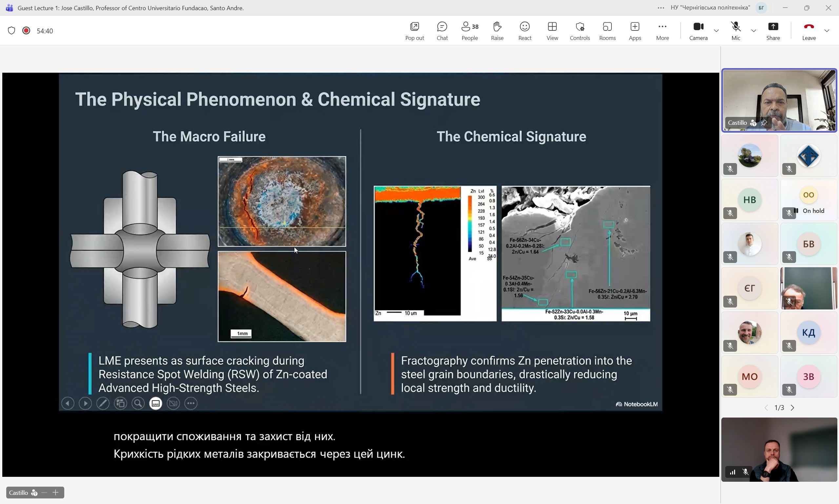Unmute the Mic
Viewport: 839px width, 504px height.
point(736,30)
